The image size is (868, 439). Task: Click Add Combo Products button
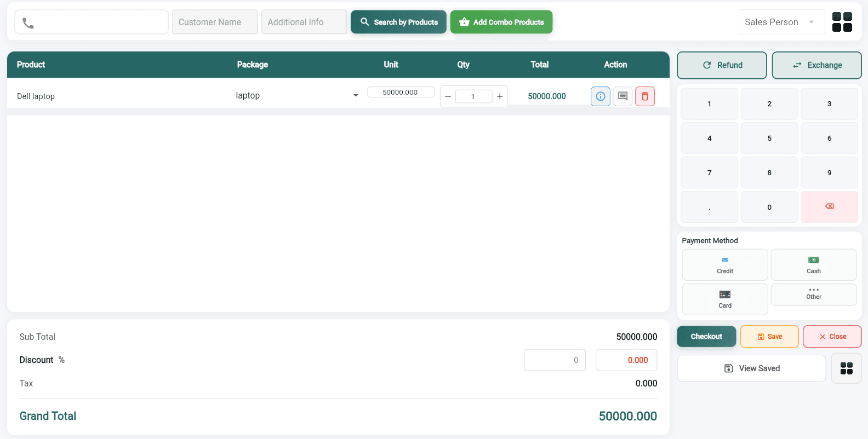coord(501,22)
